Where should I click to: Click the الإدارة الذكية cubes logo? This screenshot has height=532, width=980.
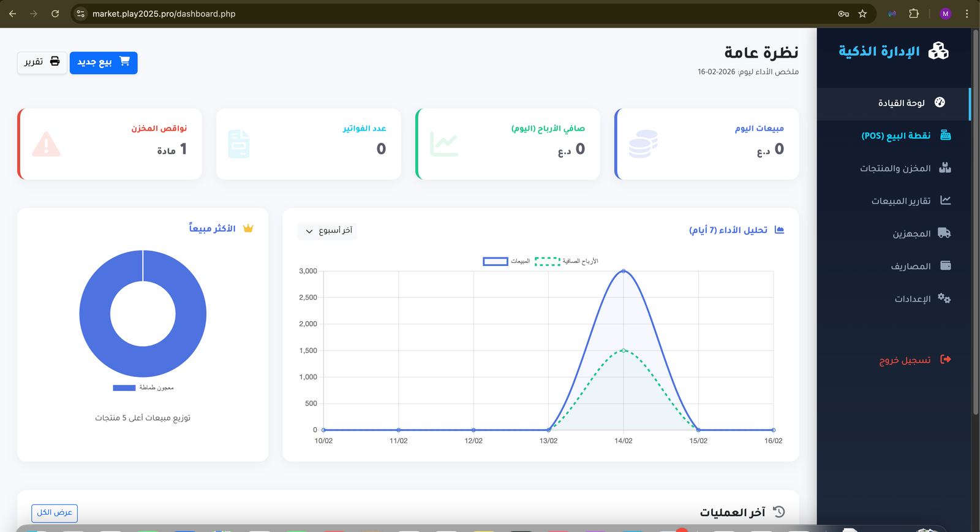pyautogui.click(x=938, y=51)
